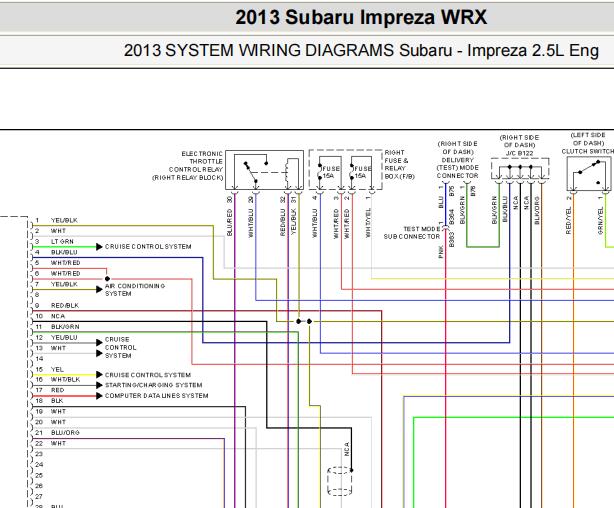This screenshot has width=614, height=508.
Task: Click vertical 'WHT/BLU' label at fuse terminal 4
Action: 314,223
